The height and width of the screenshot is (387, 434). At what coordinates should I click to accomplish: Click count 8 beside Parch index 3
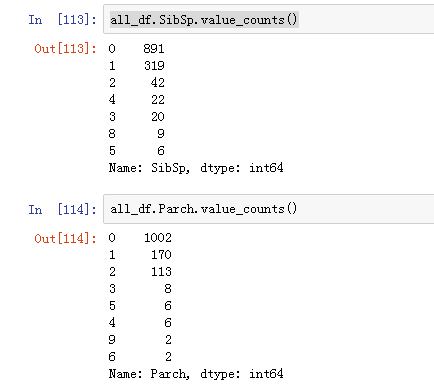168,289
